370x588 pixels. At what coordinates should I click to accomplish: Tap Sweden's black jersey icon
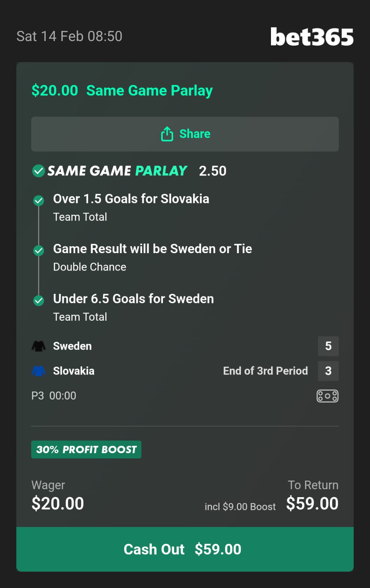point(38,346)
